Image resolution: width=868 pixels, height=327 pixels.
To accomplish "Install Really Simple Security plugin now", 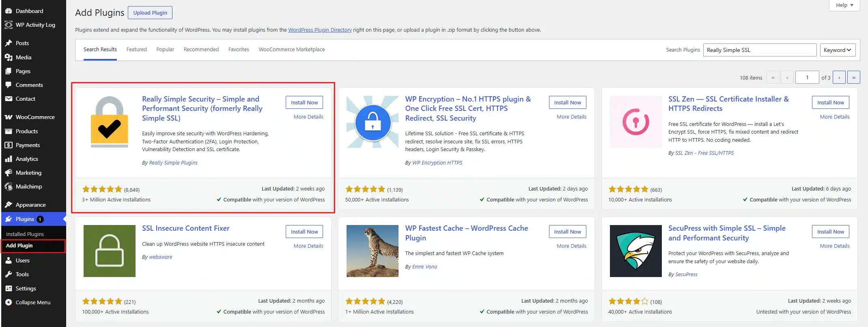I will click(304, 102).
